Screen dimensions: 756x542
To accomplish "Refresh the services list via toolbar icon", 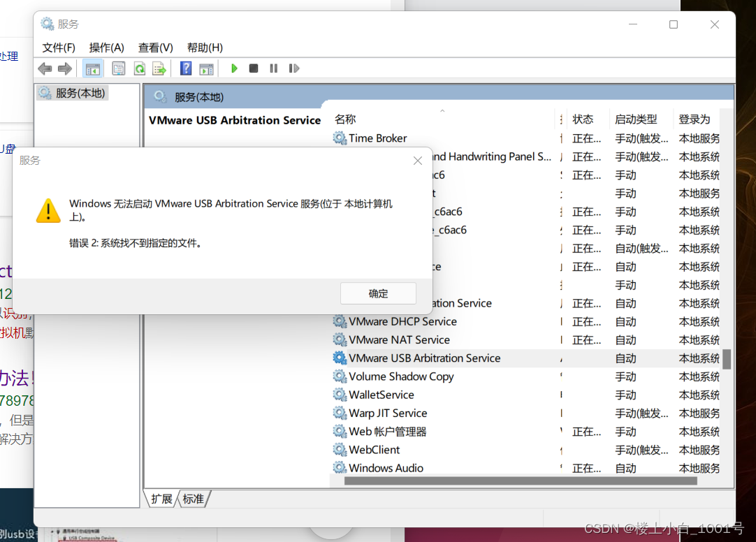I will [139, 68].
